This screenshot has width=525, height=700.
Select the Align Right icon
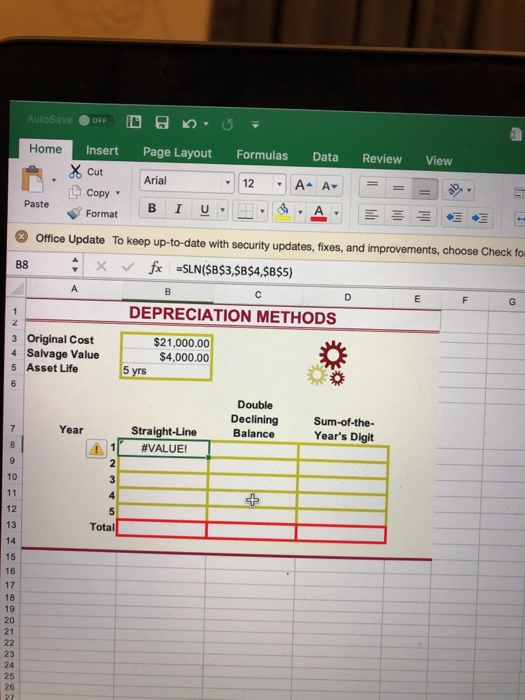pos(423,217)
